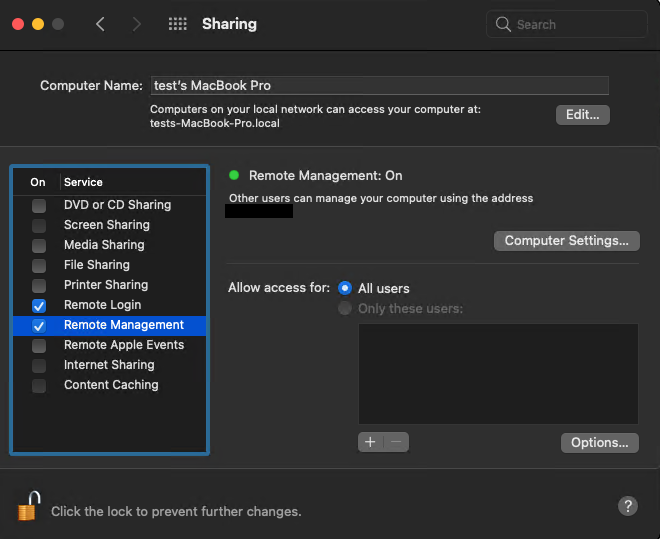Screen dimensions: 660x539
Task: Select DVD or CD Sharing row label
Action: 117,205
